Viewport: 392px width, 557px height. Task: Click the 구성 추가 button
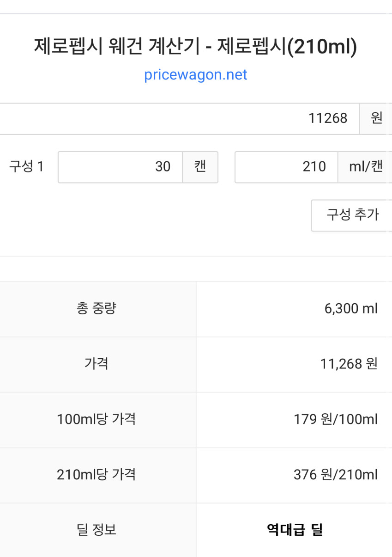click(x=352, y=215)
